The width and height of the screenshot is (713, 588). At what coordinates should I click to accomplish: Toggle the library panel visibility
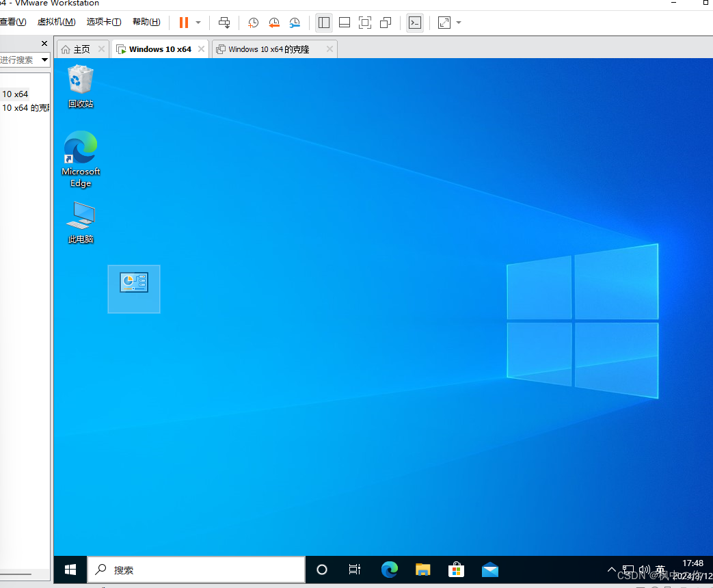coord(323,22)
